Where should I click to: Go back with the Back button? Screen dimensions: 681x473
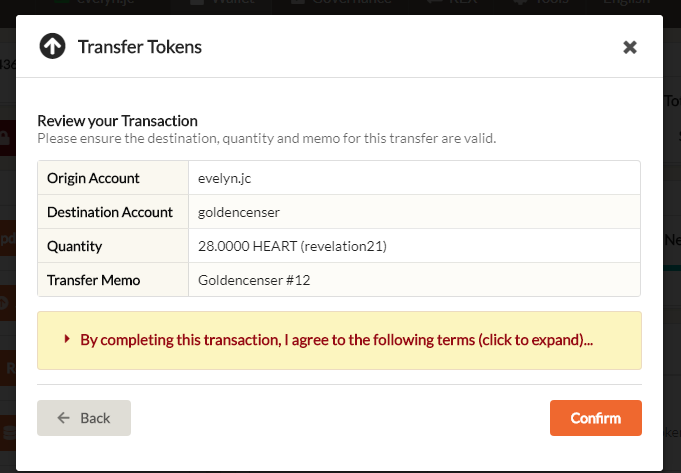(x=84, y=418)
